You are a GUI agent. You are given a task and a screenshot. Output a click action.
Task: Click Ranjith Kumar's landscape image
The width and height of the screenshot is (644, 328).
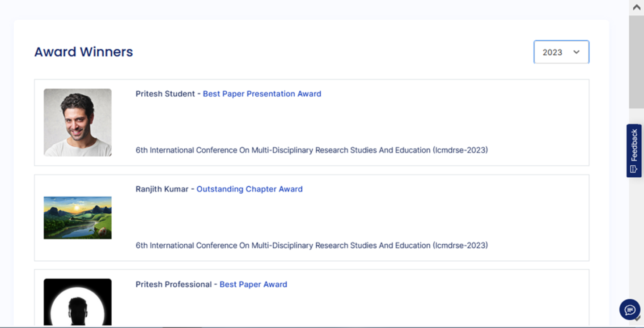77,217
